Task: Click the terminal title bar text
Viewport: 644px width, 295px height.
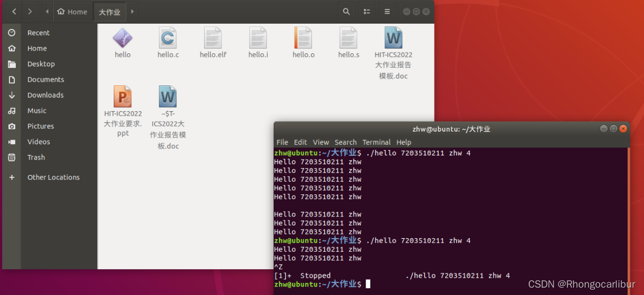Action: pos(451,129)
